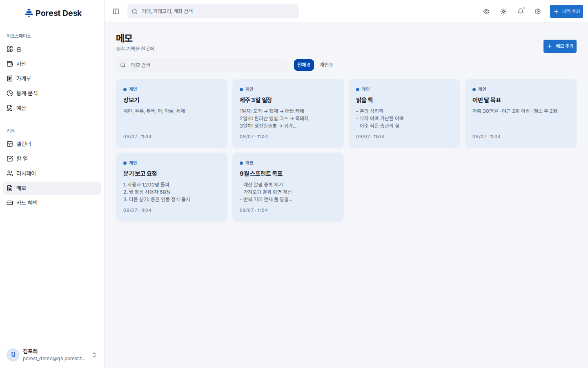
Task: Focus the 거래, 카테고리, 계좌 검색 field
Action: pos(213,11)
